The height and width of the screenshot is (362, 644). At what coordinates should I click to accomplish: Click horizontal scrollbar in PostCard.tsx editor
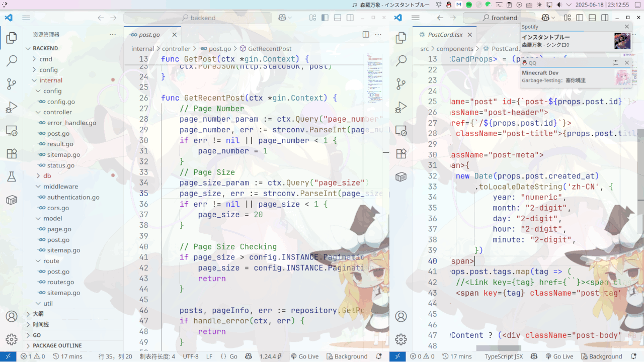click(x=492, y=348)
